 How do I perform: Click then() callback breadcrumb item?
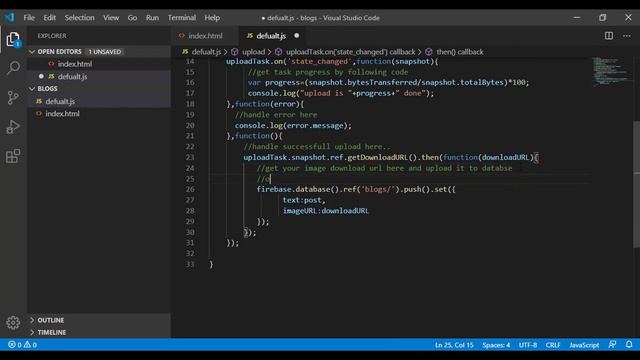click(460, 52)
